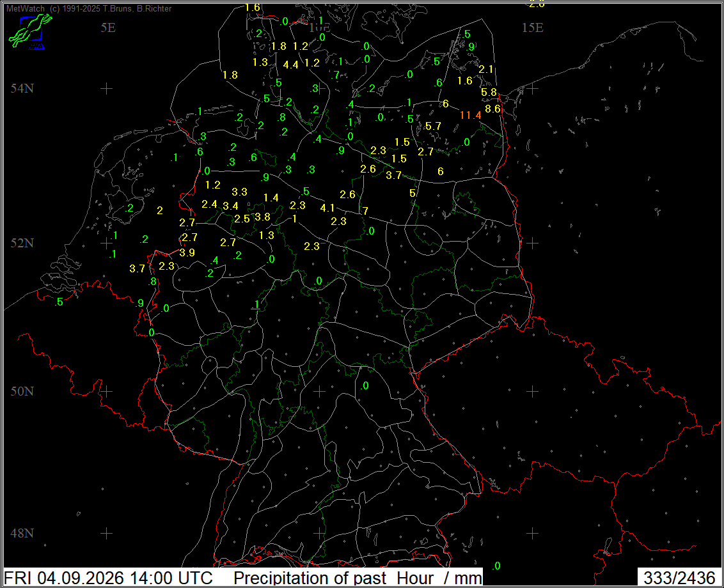Click the green frog MetWatch logo

30,31
